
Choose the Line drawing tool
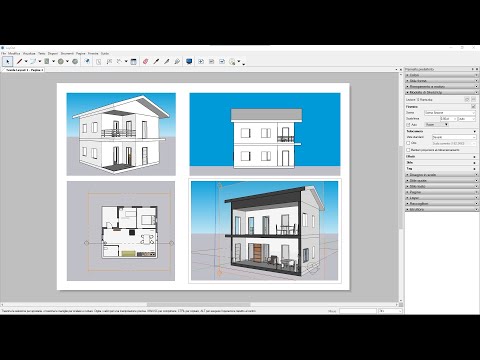[x=19, y=61]
